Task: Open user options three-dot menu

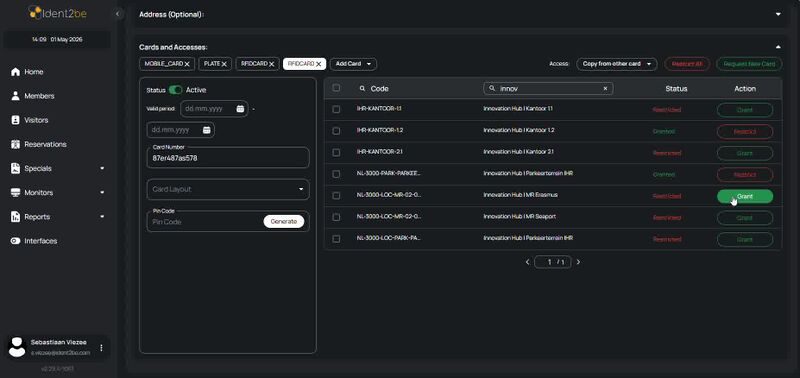Action: pyautogui.click(x=101, y=348)
